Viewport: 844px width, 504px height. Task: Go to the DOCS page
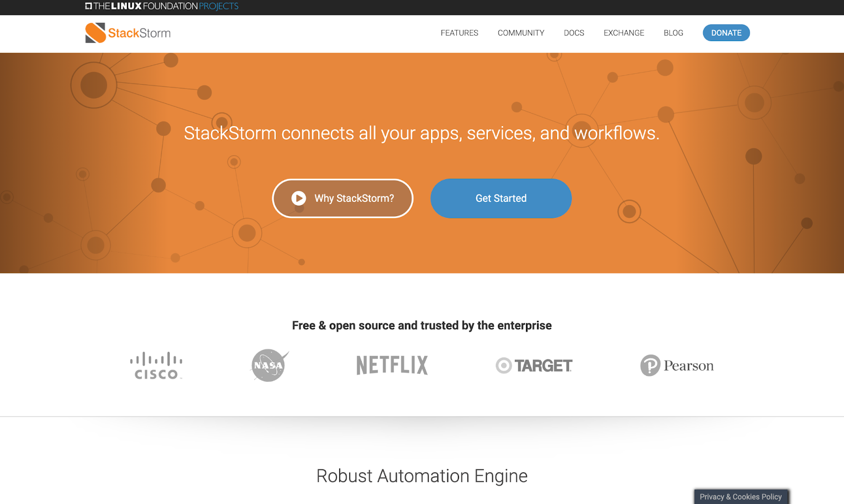click(x=574, y=33)
